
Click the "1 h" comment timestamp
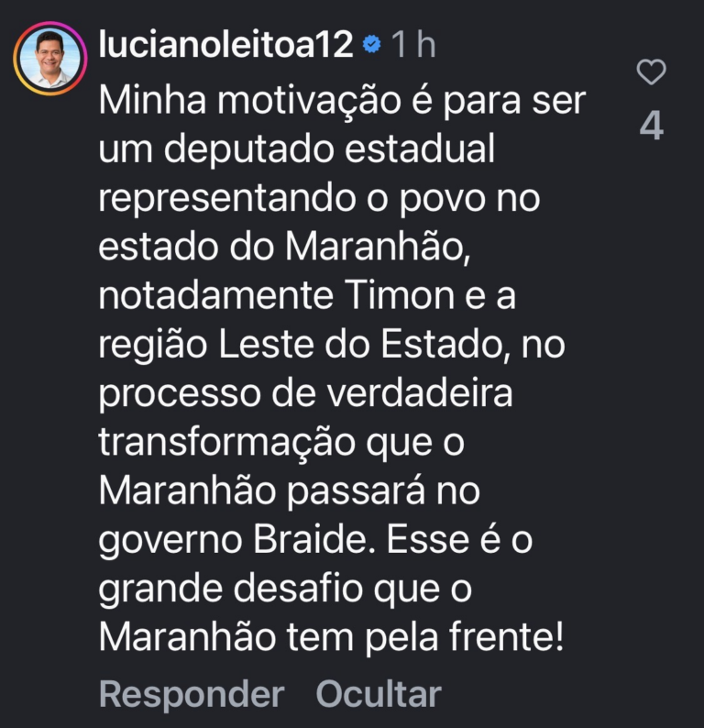413,44
